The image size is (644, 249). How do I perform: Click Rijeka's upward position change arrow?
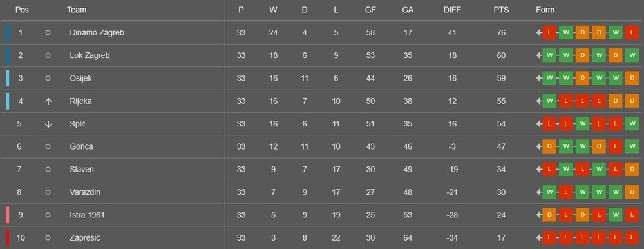pos(48,101)
